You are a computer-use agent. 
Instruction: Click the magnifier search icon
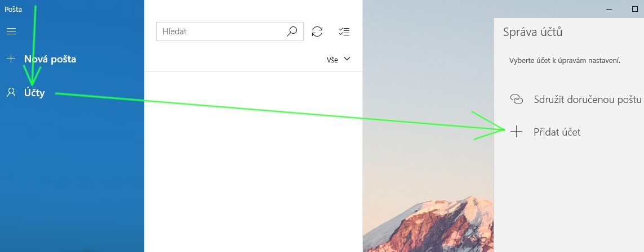[292, 31]
